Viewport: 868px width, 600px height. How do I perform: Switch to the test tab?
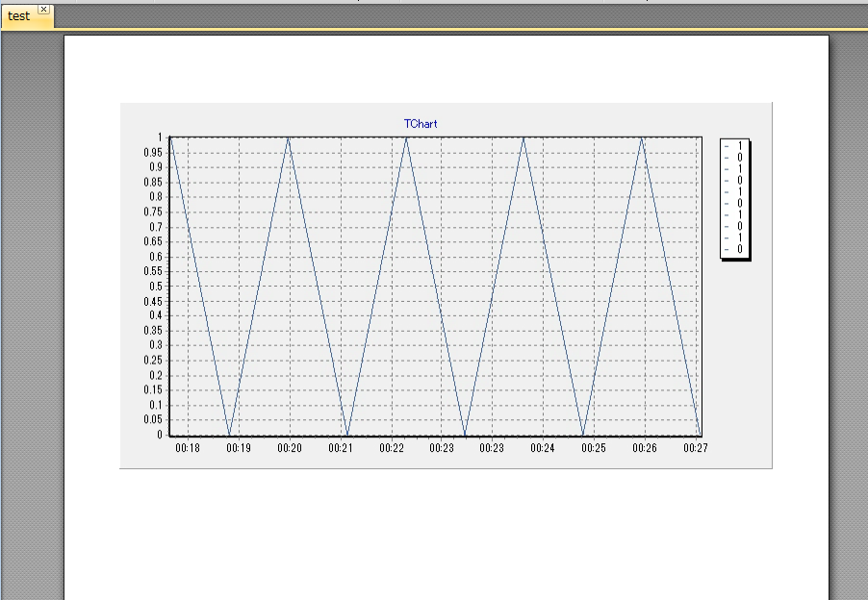17,16
